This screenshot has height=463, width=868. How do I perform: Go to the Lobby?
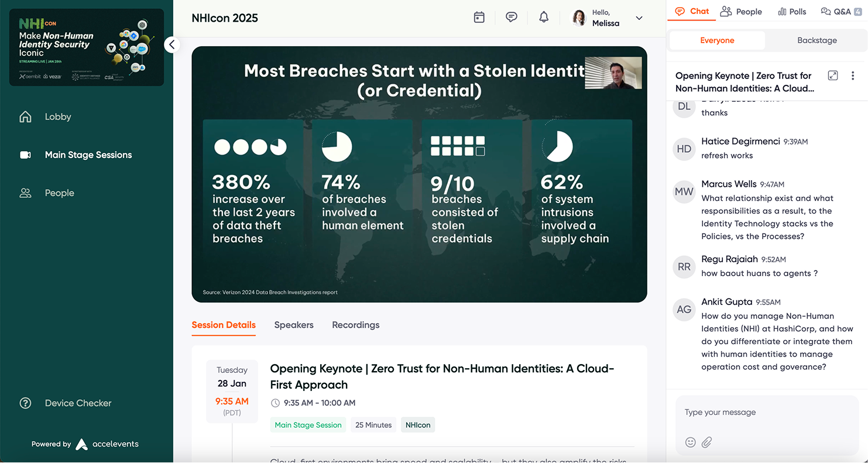coord(57,117)
